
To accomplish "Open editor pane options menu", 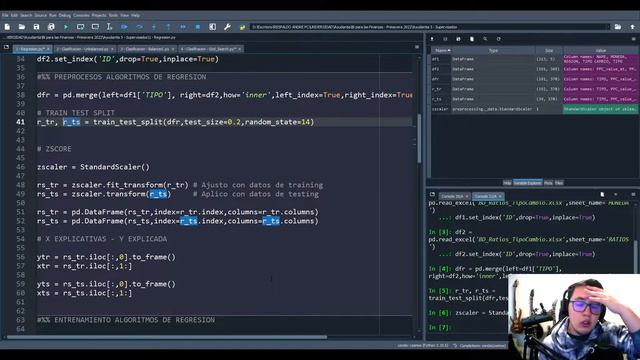I will click(x=417, y=47).
